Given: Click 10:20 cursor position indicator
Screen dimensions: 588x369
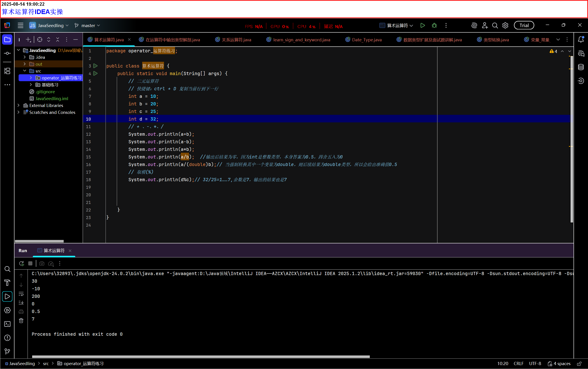Looking at the screenshot, I should (x=503, y=364).
